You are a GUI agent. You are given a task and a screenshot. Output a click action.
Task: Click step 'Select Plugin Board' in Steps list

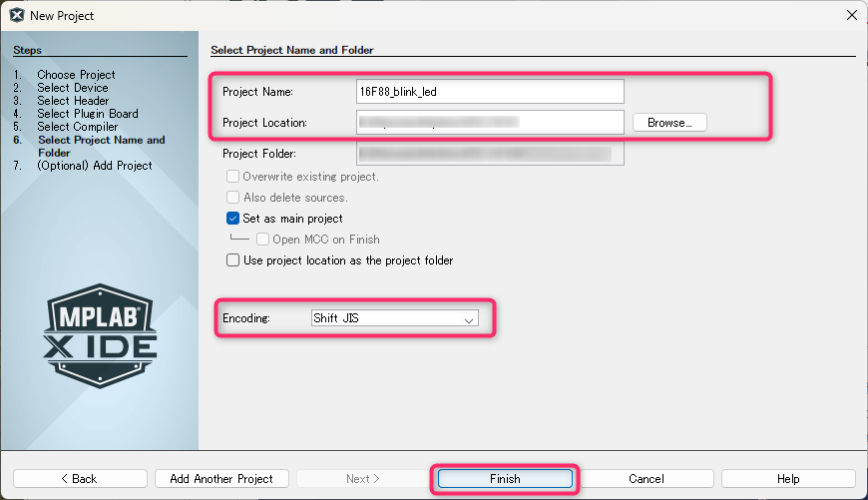tap(88, 114)
